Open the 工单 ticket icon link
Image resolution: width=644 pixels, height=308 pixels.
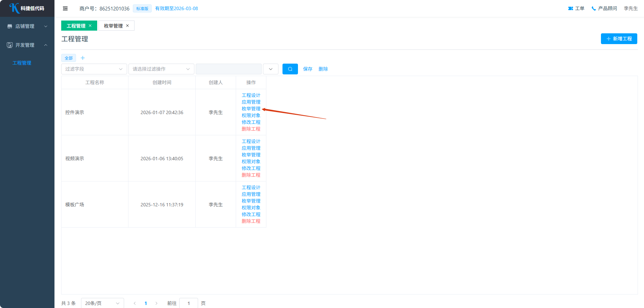click(x=576, y=8)
